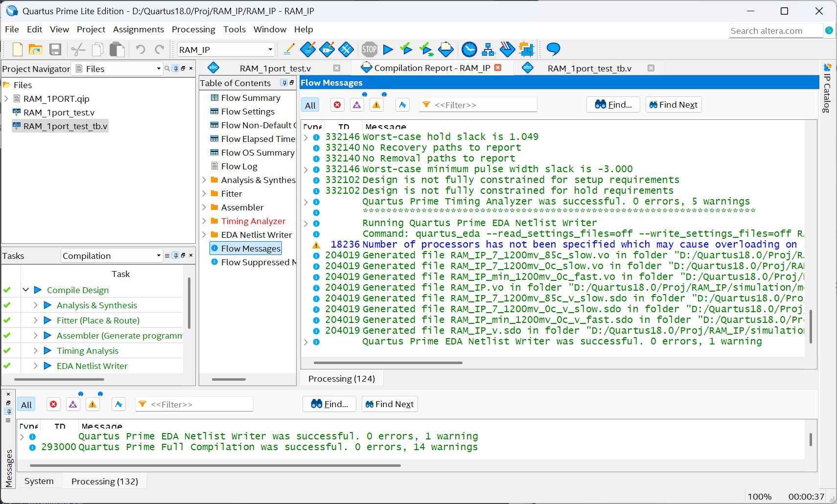Click the Flow Messages <<Filter>> field
This screenshot has width=837, height=504.
(x=478, y=105)
